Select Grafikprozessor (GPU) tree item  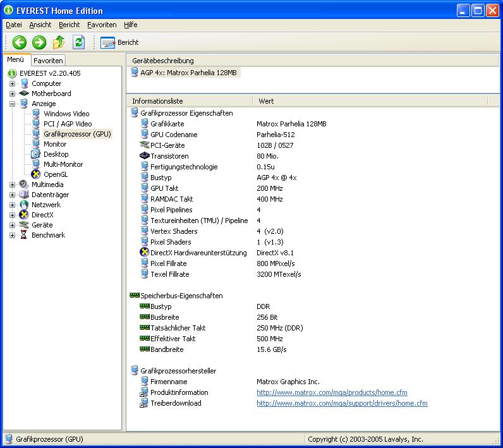pos(77,134)
